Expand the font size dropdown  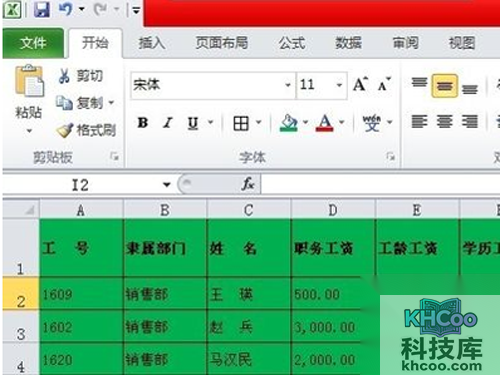point(339,85)
